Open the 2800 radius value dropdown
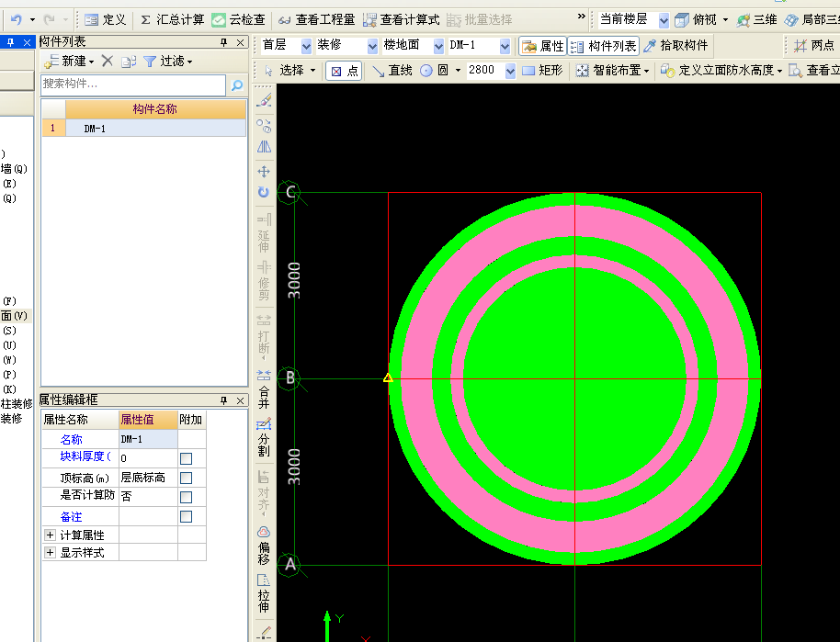Viewport: 840px width, 642px height. (x=511, y=71)
